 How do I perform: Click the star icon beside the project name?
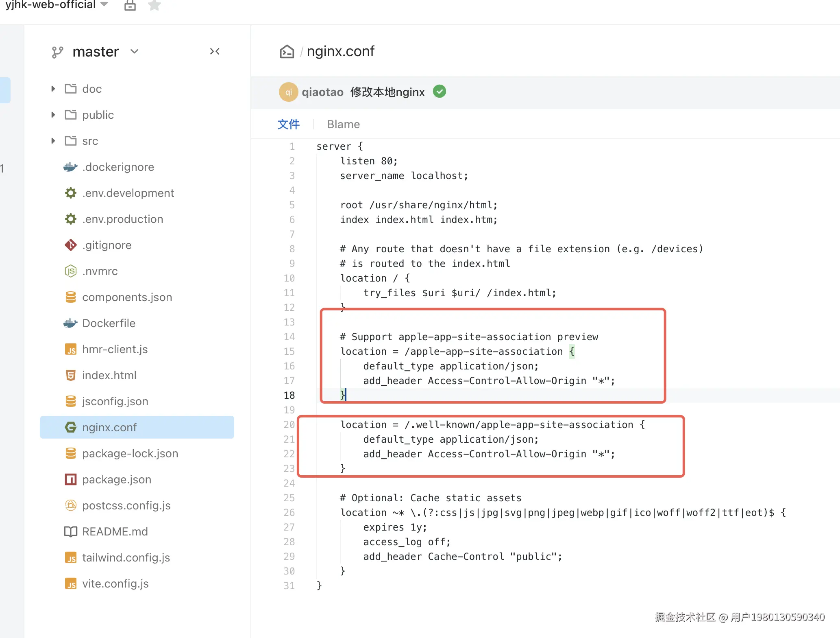tap(154, 5)
